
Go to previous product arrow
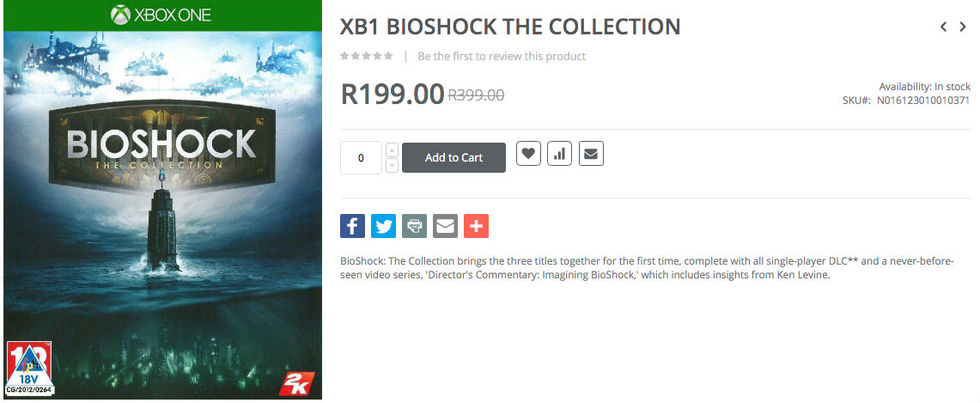pyautogui.click(x=943, y=27)
